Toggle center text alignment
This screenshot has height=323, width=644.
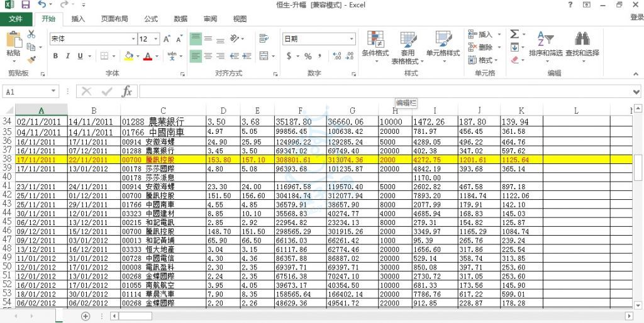tap(209, 56)
